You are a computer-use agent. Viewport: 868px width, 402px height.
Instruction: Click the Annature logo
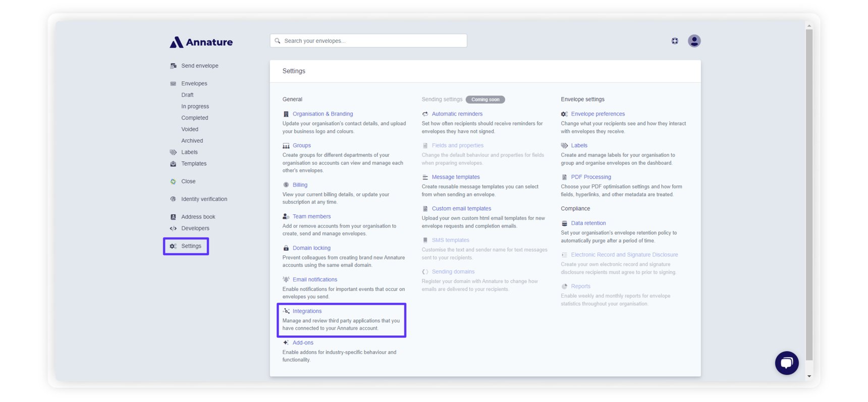(x=201, y=42)
